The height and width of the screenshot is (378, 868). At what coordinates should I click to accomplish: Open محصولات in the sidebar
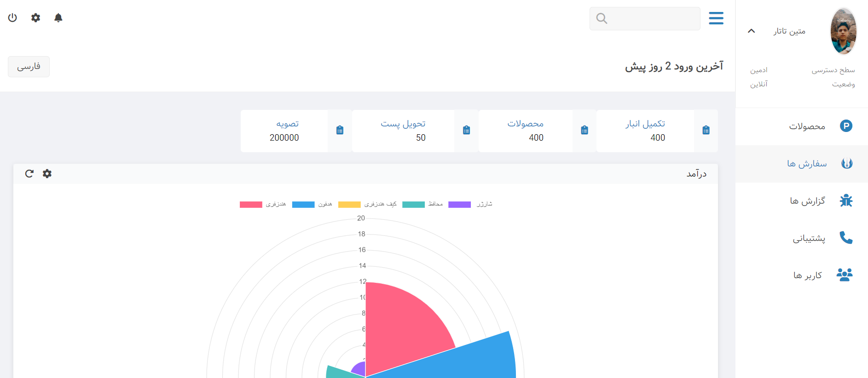click(x=807, y=126)
